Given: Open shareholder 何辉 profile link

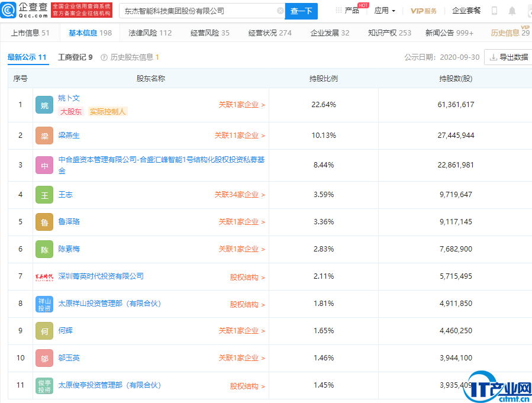Looking at the screenshot, I should point(66,331).
